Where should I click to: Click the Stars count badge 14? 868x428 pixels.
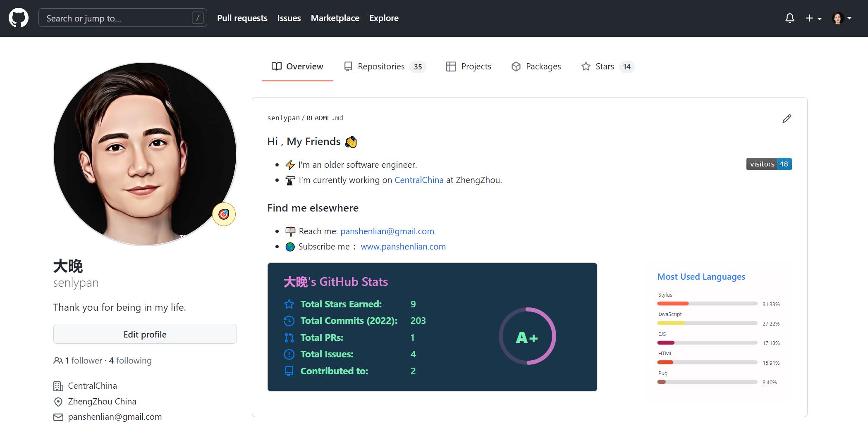tap(627, 67)
